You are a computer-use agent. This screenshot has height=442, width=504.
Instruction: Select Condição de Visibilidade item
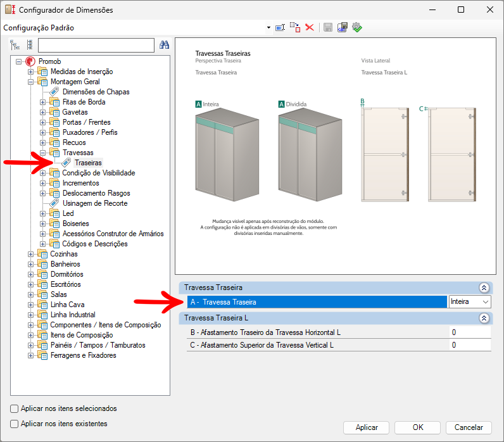pyautogui.click(x=98, y=173)
